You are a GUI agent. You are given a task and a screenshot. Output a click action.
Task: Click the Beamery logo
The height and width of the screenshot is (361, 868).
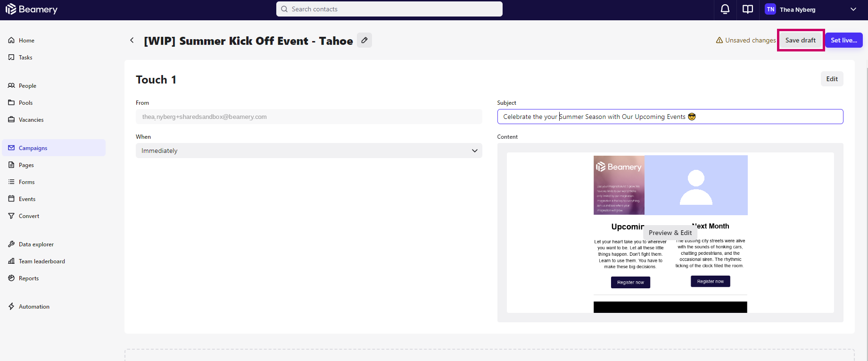32,9
